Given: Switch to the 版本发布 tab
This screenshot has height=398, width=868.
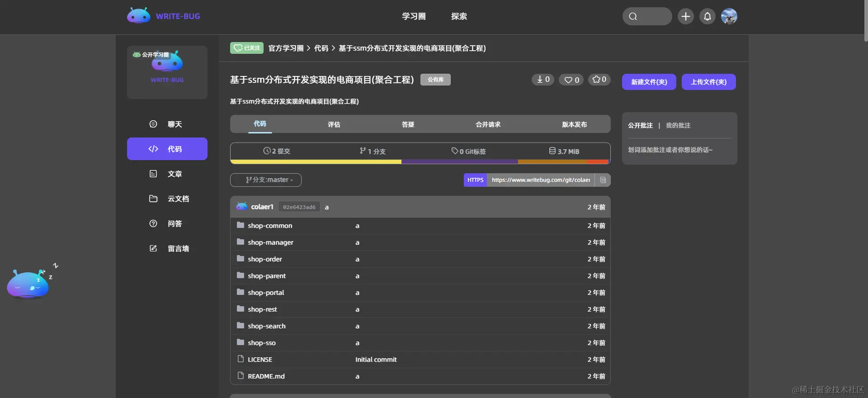Looking at the screenshot, I should 575,124.
